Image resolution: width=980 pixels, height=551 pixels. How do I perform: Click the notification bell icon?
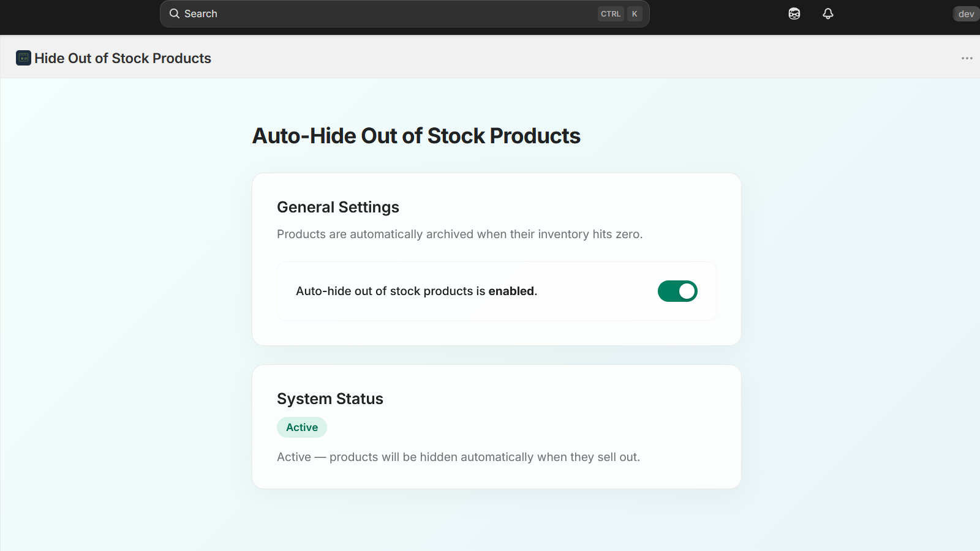(x=827, y=13)
